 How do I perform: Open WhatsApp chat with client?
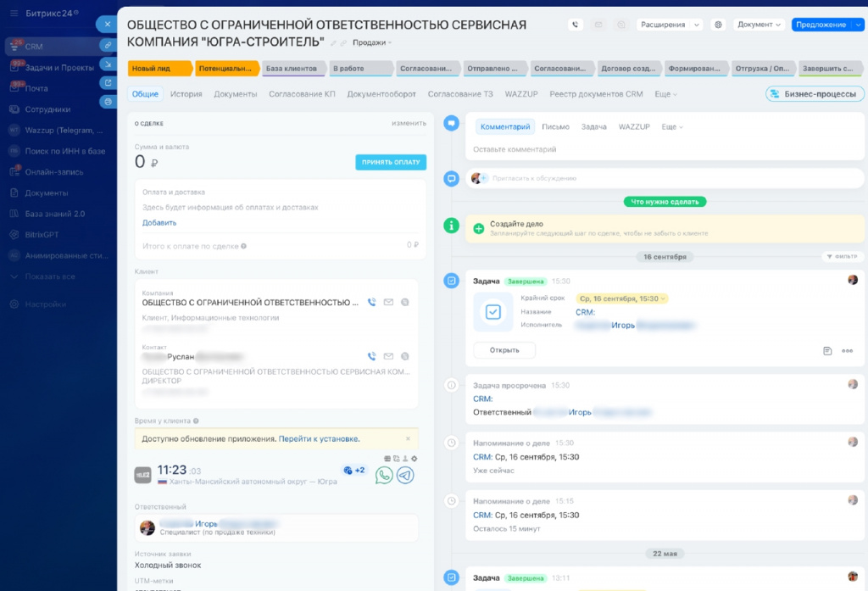384,475
